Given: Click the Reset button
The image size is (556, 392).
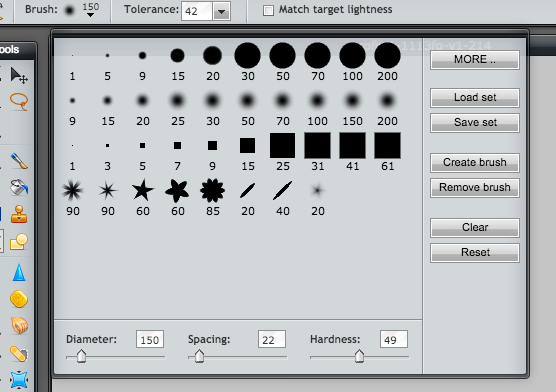Looking at the screenshot, I should coord(475,252).
